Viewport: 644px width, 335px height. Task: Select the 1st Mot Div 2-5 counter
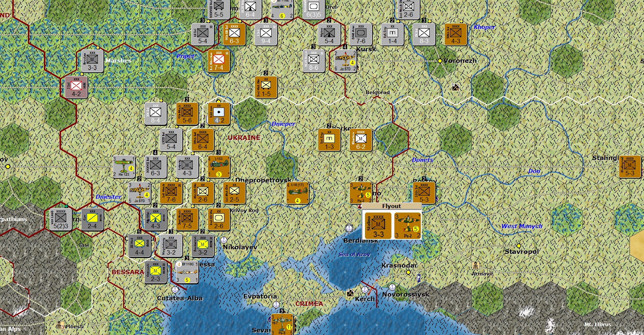pyautogui.click(x=234, y=193)
